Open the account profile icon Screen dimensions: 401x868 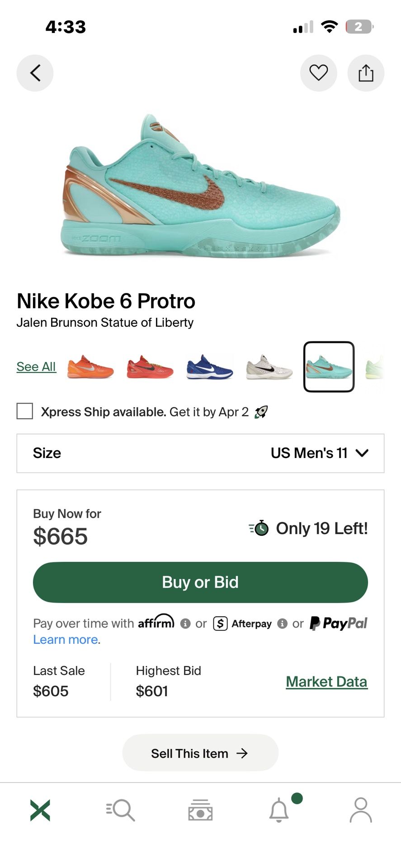click(x=360, y=810)
